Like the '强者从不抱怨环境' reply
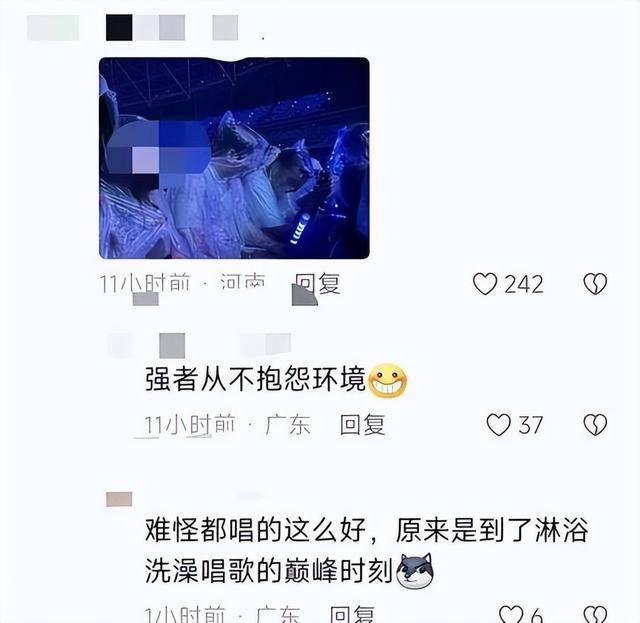640x623 pixels. tap(498, 425)
